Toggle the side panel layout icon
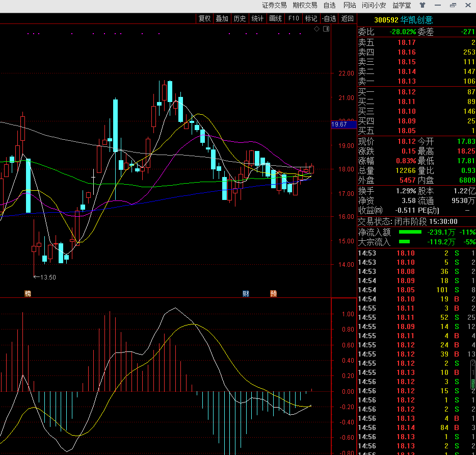 (326, 29)
